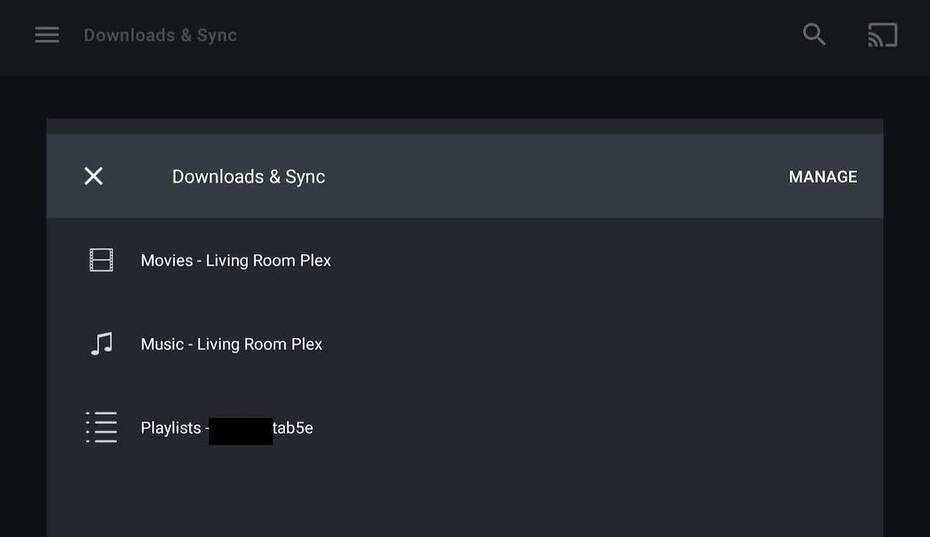Viewport: 930px width, 537px height.
Task: Click the top bar Downloads & Sync title
Action: coord(160,35)
